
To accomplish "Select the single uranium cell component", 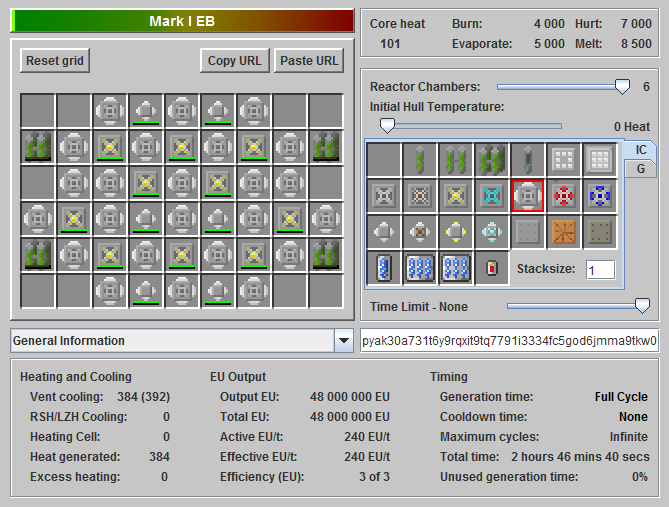I will (x=420, y=160).
